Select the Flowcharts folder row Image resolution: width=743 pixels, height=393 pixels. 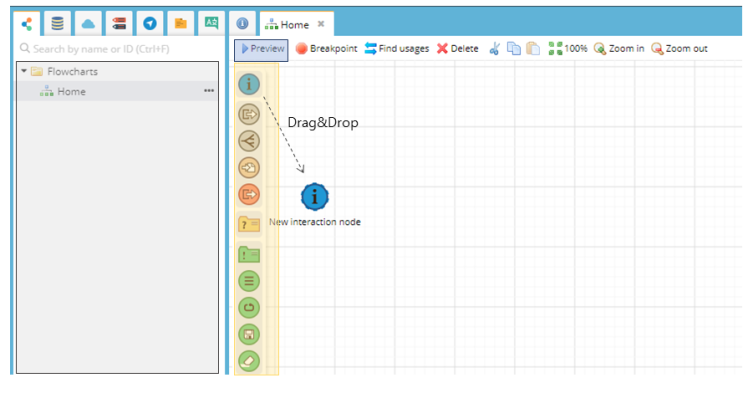[x=118, y=72]
